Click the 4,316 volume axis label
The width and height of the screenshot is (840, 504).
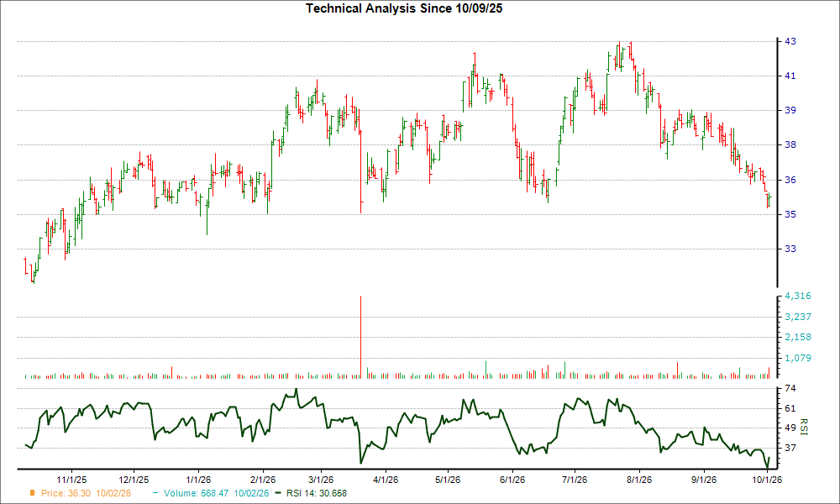click(x=798, y=297)
